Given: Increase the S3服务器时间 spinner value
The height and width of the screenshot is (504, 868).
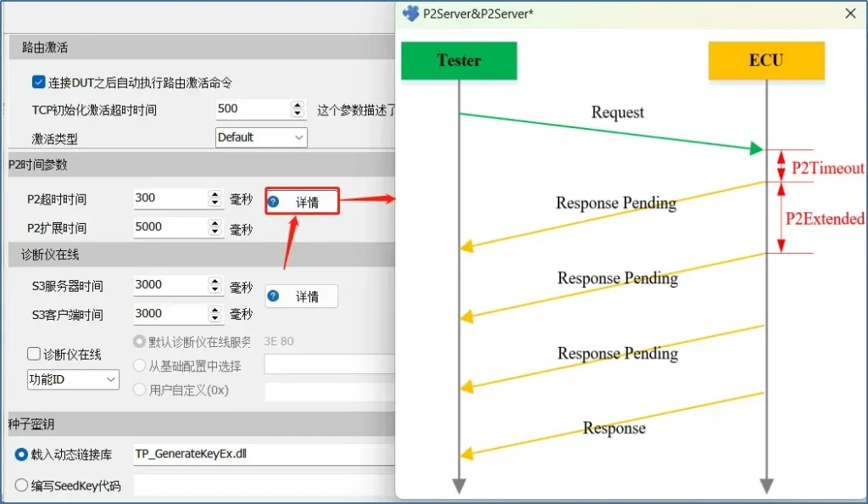Looking at the screenshot, I should coord(215,281).
